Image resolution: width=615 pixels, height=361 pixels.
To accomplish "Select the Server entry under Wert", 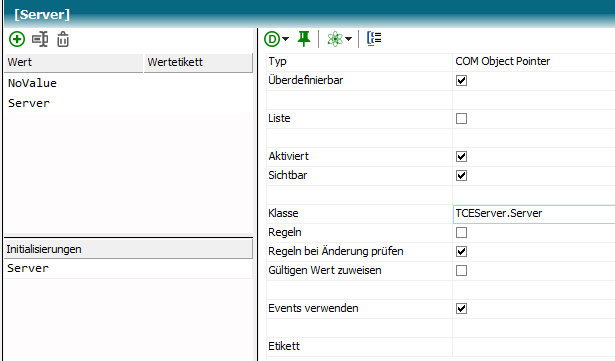I will (29, 103).
